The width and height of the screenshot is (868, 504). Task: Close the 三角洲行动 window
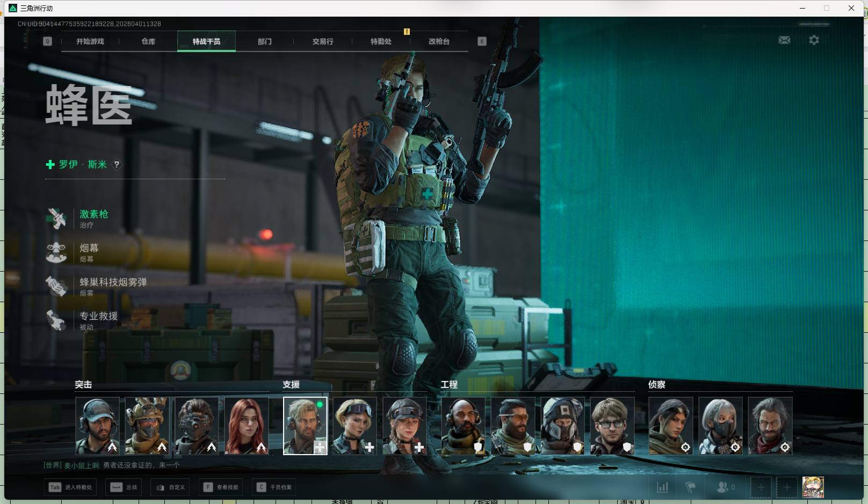851,8
